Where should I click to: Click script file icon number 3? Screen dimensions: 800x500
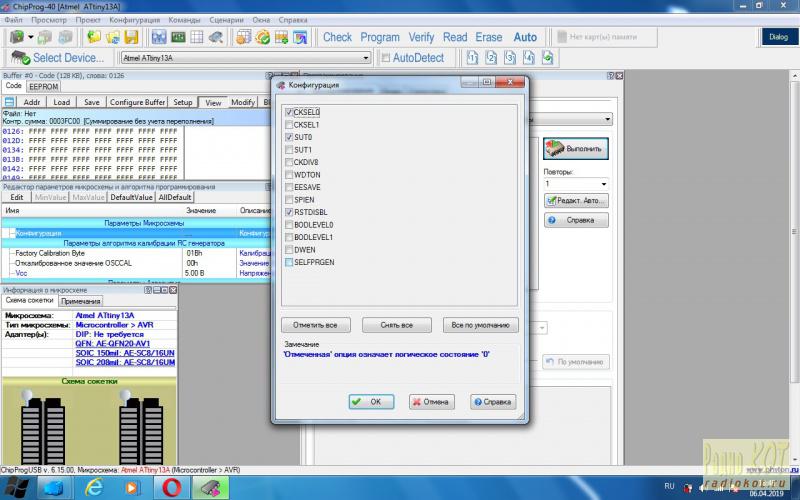point(510,58)
